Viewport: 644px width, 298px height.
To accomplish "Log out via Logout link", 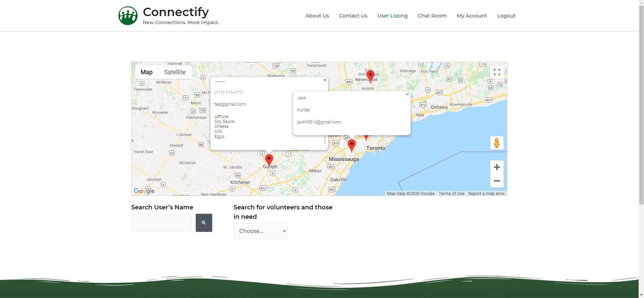I will (506, 16).
